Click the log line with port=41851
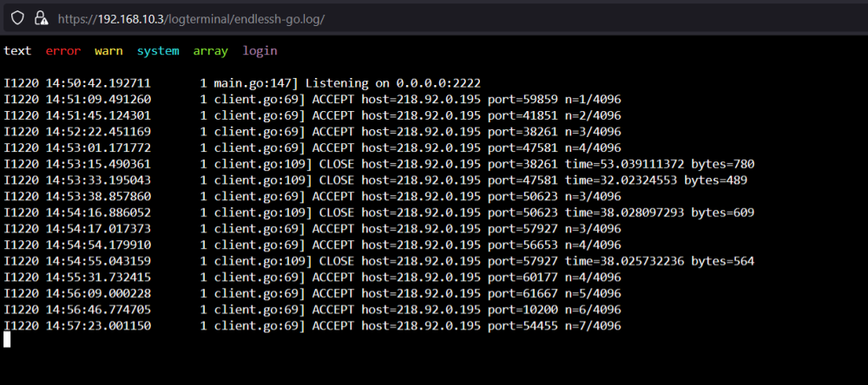The image size is (868, 385). tap(312, 115)
